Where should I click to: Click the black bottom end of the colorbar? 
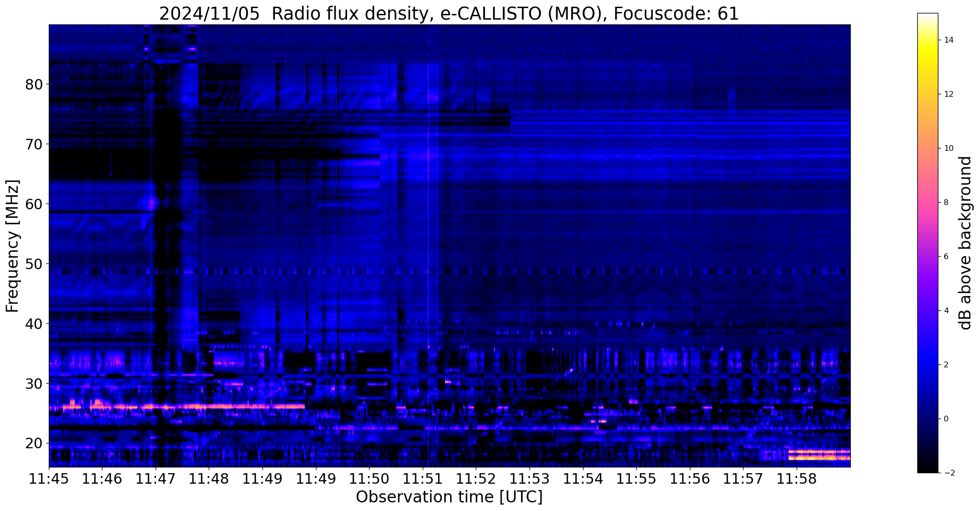(x=927, y=468)
